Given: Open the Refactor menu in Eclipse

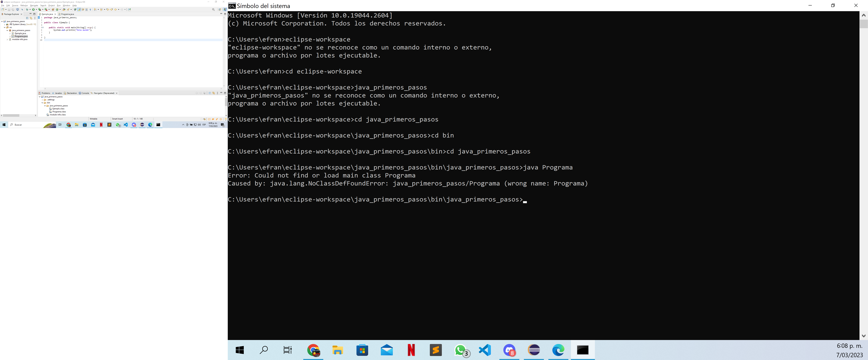Looking at the screenshot, I should (x=24, y=6).
